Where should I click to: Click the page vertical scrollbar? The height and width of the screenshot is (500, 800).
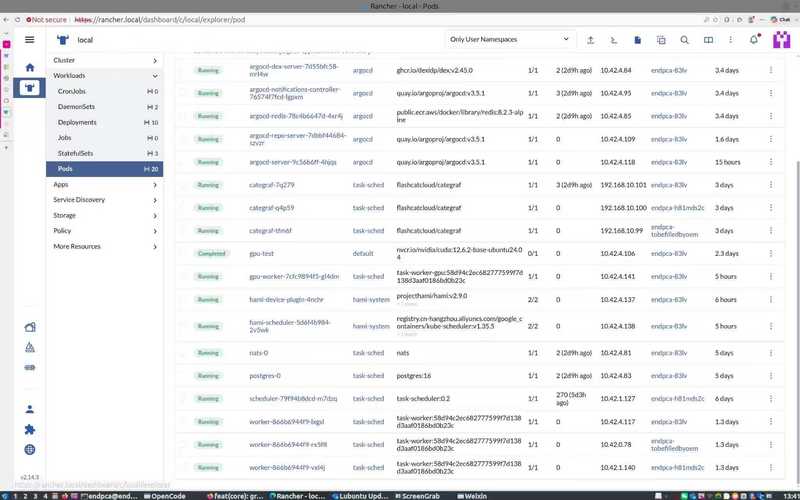click(x=797, y=321)
